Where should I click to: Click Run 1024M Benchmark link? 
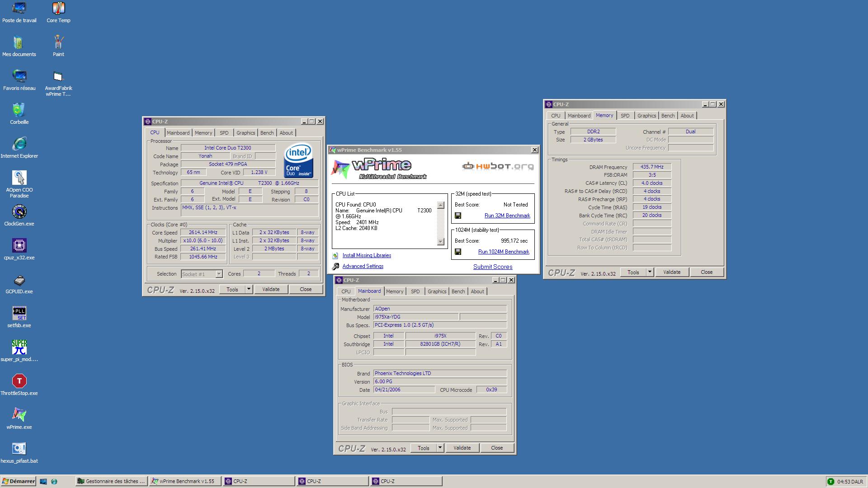[504, 252]
